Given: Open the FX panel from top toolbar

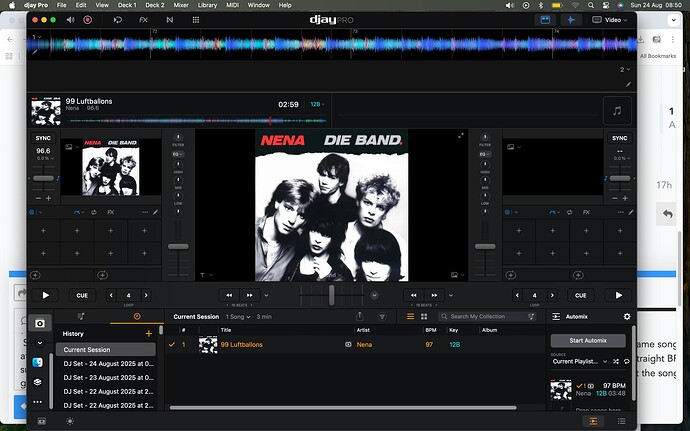Looking at the screenshot, I should [x=143, y=20].
